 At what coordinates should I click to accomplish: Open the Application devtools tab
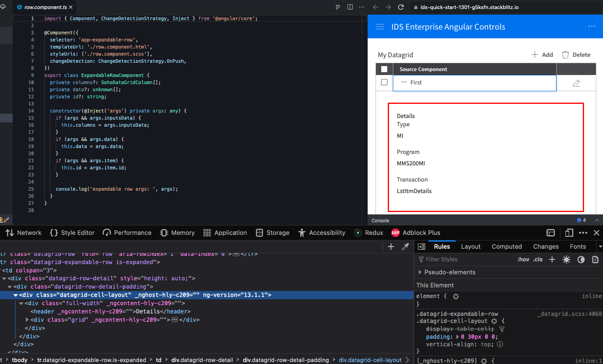(225, 233)
